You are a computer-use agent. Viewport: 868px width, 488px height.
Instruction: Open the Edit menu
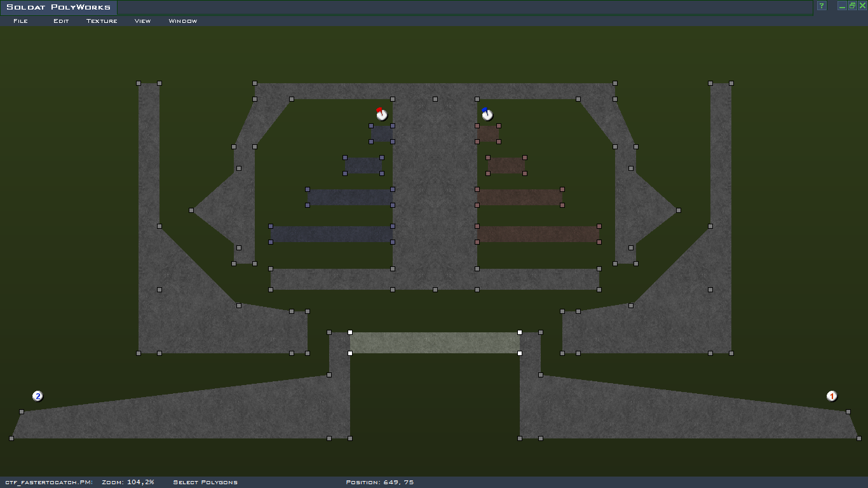(x=61, y=21)
